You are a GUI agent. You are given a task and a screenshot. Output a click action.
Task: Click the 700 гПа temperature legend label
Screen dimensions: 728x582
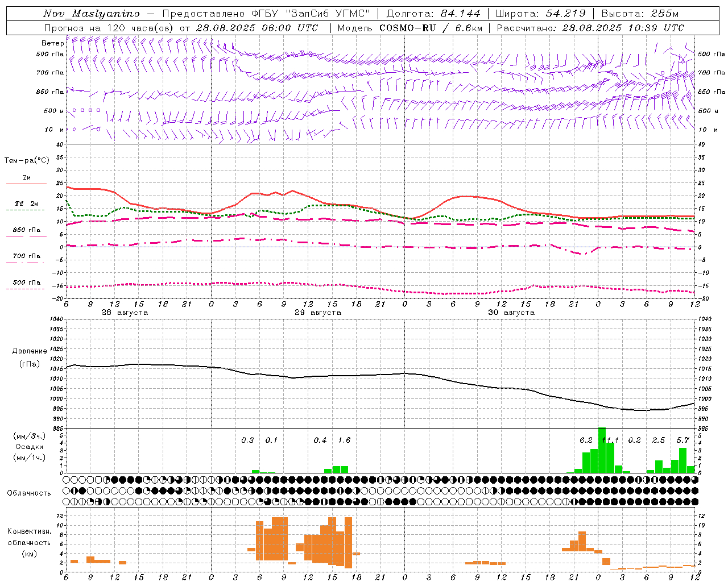coord(27,256)
